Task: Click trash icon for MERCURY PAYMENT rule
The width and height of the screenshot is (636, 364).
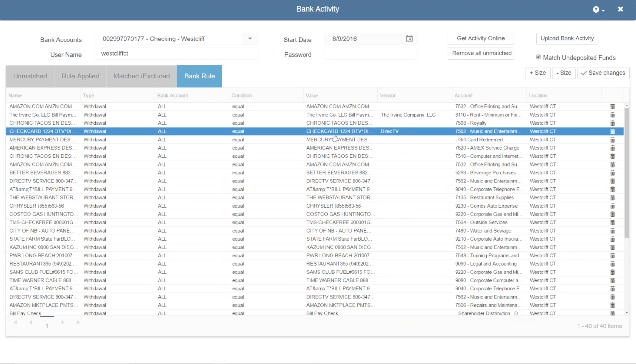Action: point(612,140)
